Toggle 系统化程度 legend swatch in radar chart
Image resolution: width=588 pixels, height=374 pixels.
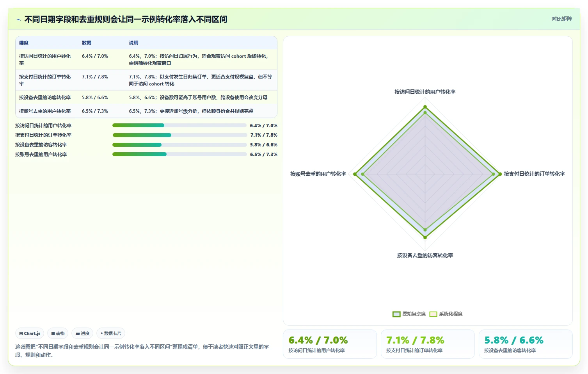433,314
